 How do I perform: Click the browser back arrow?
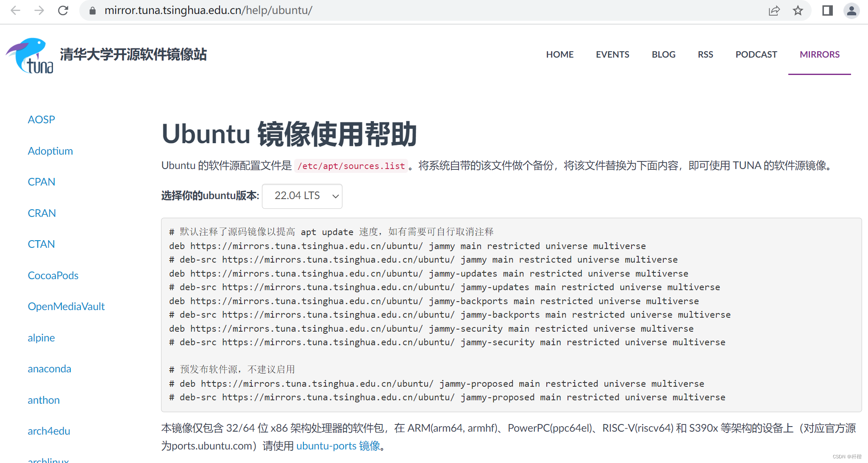click(x=15, y=11)
